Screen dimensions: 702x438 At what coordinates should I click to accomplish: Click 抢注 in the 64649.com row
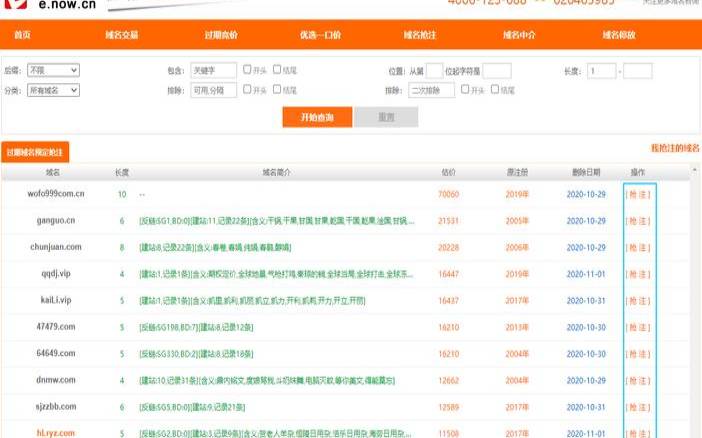pos(638,354)
